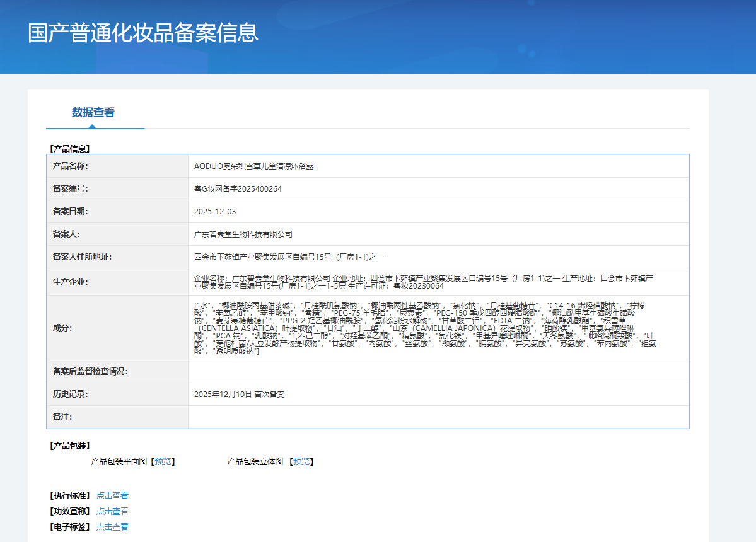Image resolution: width=756 pixels, height=542 pixels.
Task: Click the 【执行标准】 label
Action: [x=70, y=495]
